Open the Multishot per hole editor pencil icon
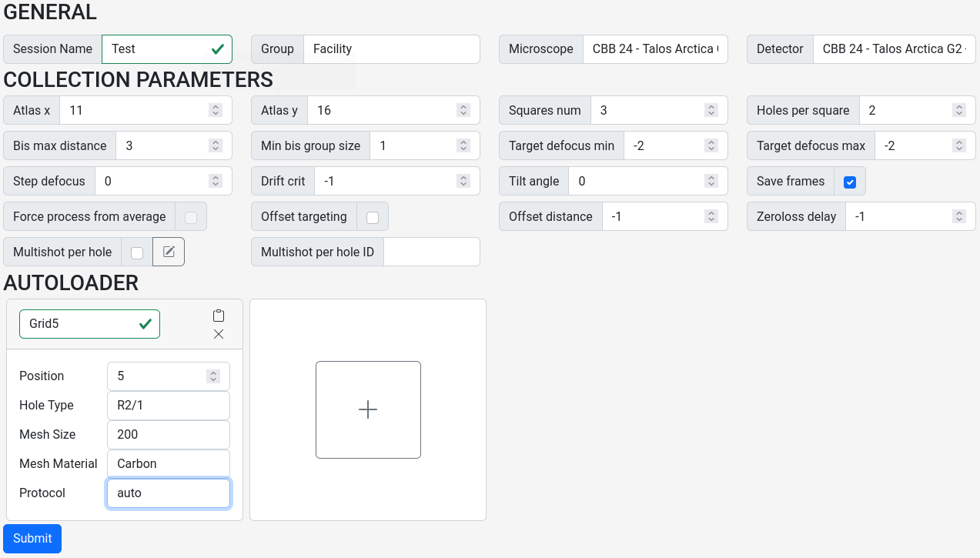Screen dimensions: 980x558 click(x=168, y=251)
